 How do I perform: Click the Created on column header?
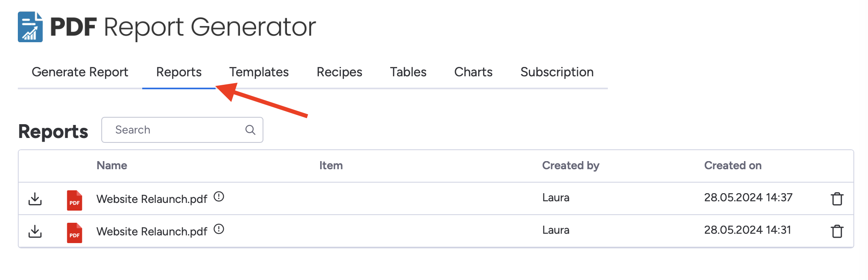pos(733,166)
